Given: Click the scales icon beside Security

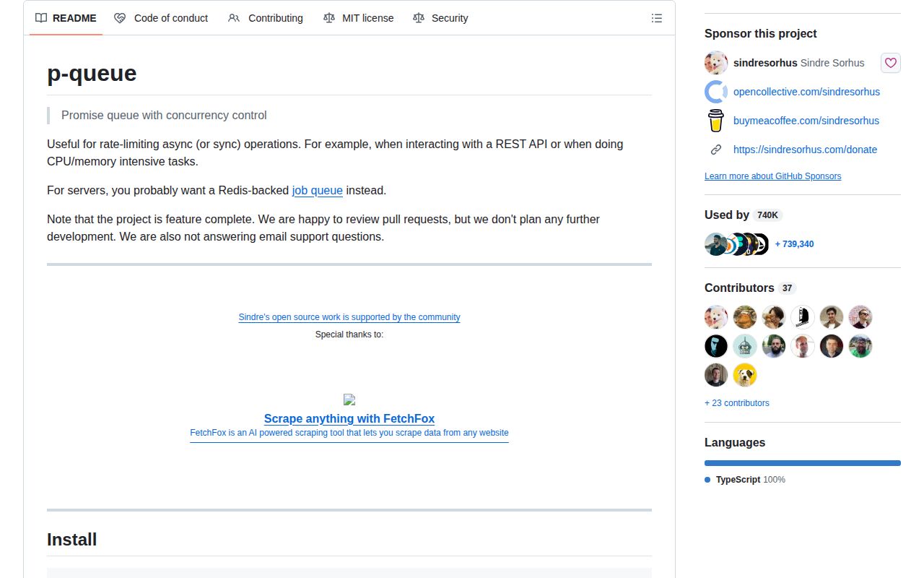Looking at the screenshot, I should [x=419, y=18].
